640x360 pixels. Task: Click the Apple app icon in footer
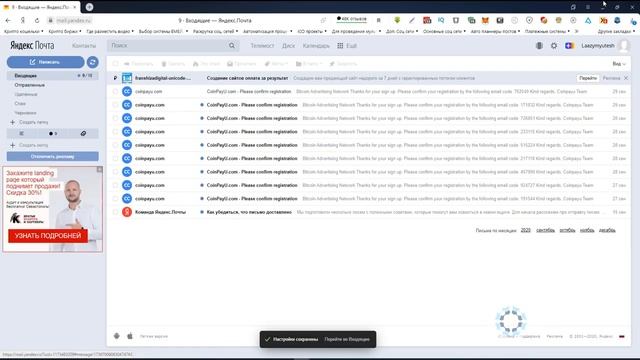pyautogui.click(x=130, y=336)
